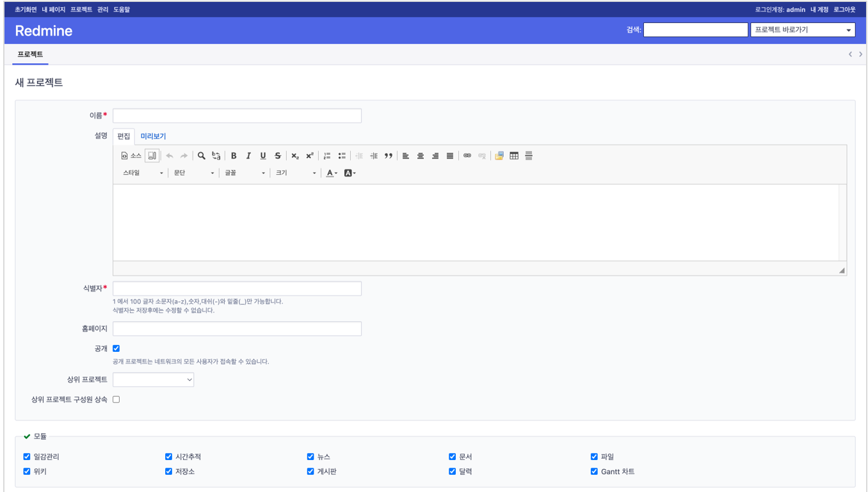Toggle the 위키 module checkbox
This screenshot has height=492, width=868.
27,472
